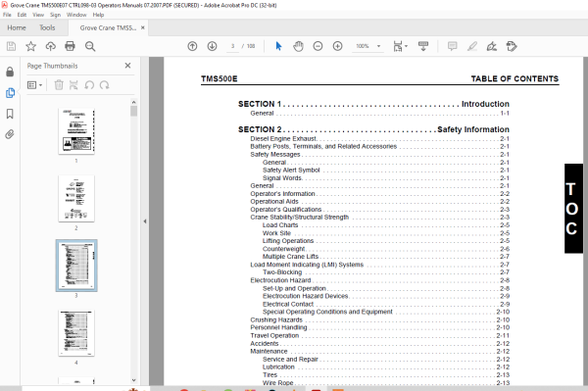Zoom in with plus icon
The height and width of the screenshot is (391, 588).
[337, 46]
